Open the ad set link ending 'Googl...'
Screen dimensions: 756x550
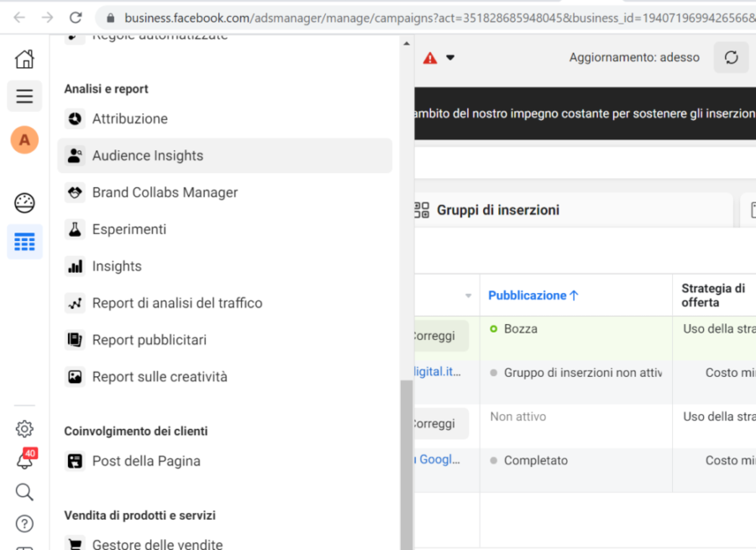click(438, 459)
